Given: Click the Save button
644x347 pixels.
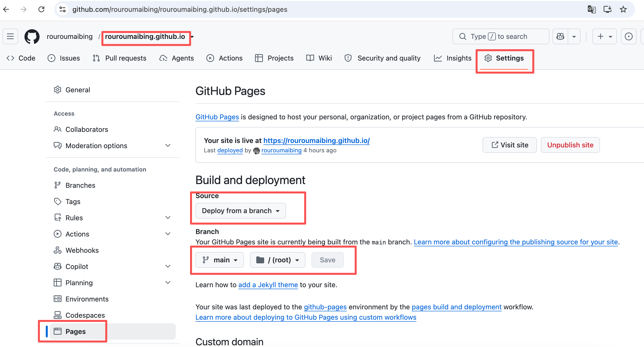Looking at the screenshot, I should 327,260.
